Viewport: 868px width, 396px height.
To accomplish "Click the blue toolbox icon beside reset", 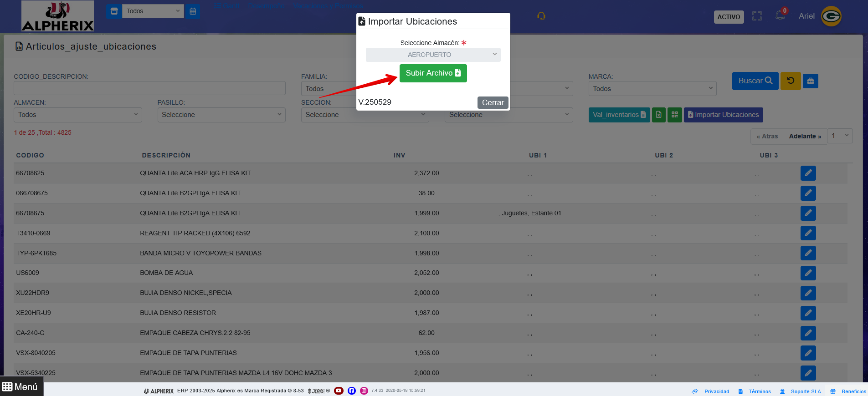I will pos(810,81).
